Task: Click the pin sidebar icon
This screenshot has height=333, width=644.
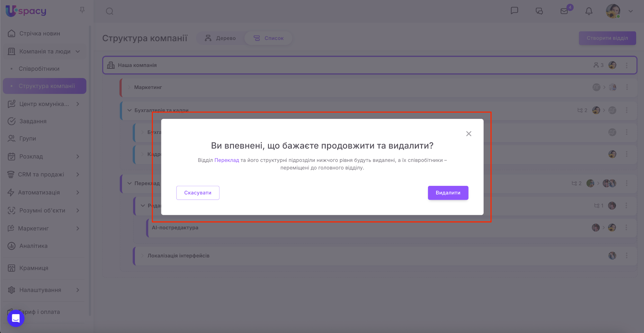Action: tap(82, 10)
